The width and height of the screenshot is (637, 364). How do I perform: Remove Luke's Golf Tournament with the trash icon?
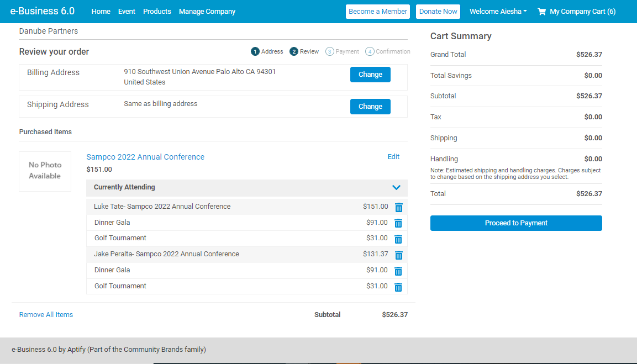coord(398,239)
